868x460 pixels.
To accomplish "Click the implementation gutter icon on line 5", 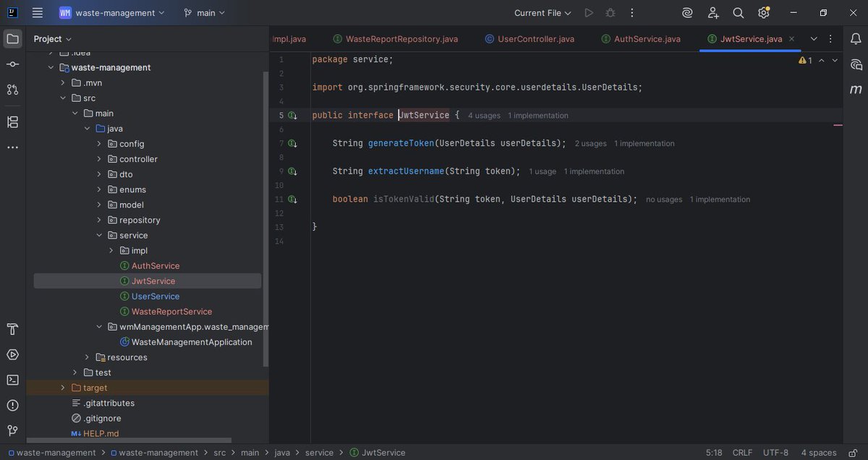I will 293,116.
